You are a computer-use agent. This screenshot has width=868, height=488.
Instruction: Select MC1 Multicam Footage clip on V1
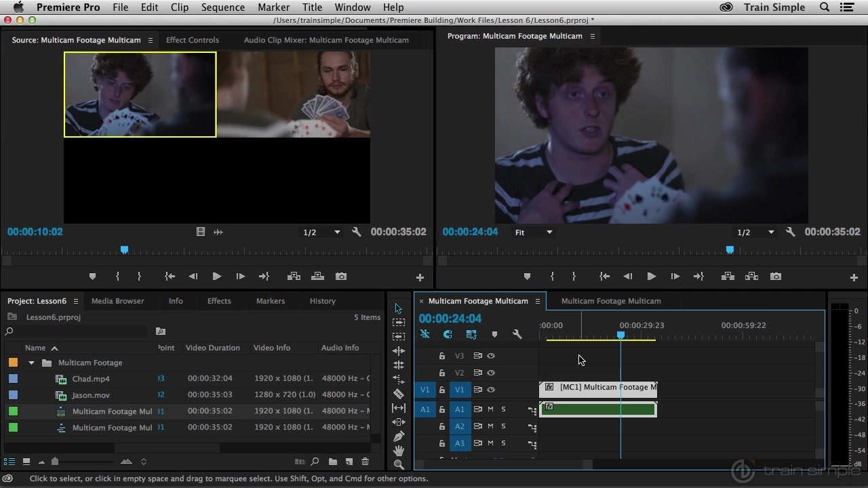(x=598, y=389)
